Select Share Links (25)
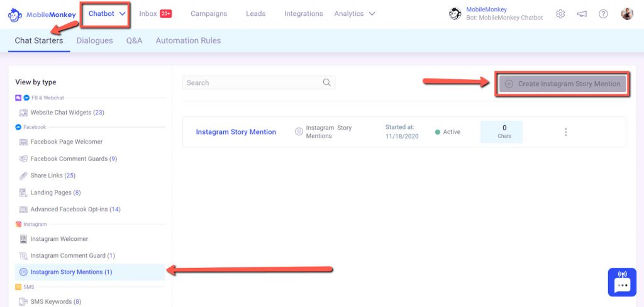 tap(53, 176)
